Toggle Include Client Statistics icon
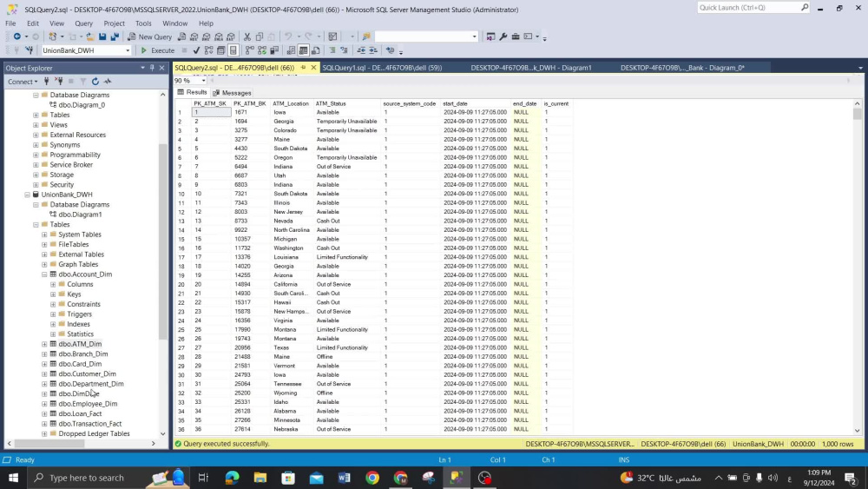868x489 pixels. click(x=274, y=50)
